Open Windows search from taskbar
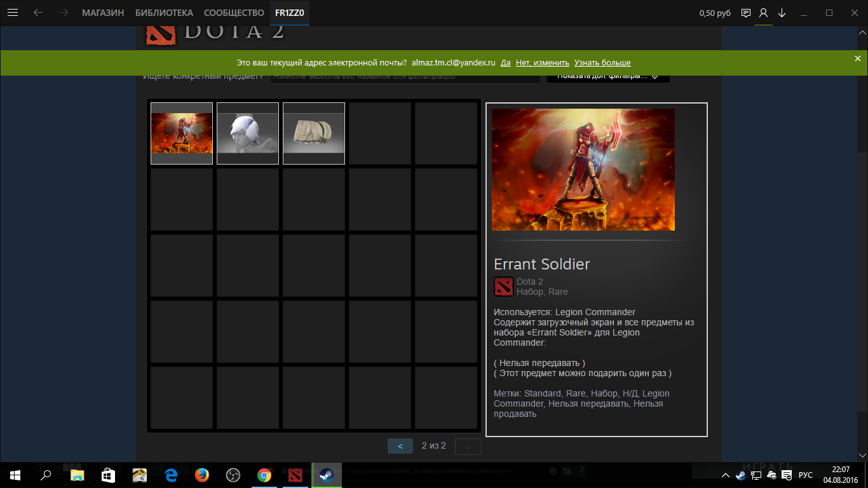Viewport: 868px width, 488px height. click(x=46, y=475)
